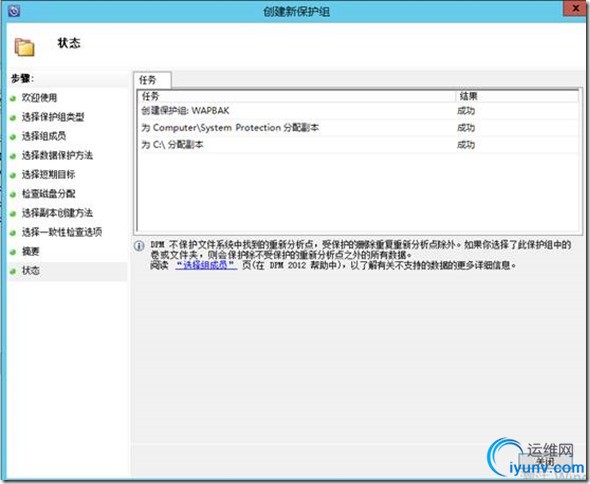Click green status dot beside 检查磁盘分配
Viewport: 590px width, 484px height.
pyautogui.click(x=13, y=195)
